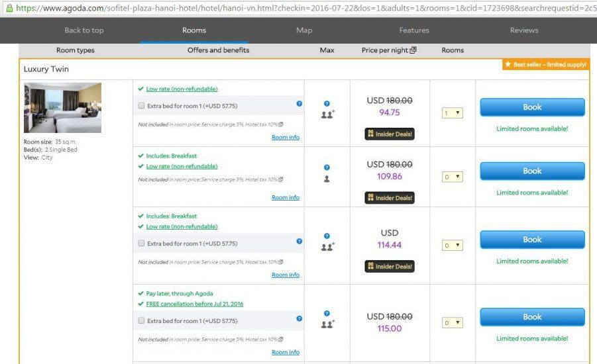This screenshot has width=597, height=364.
Task: Click Room info link for 109.86 rate
Action: [285, 197]
